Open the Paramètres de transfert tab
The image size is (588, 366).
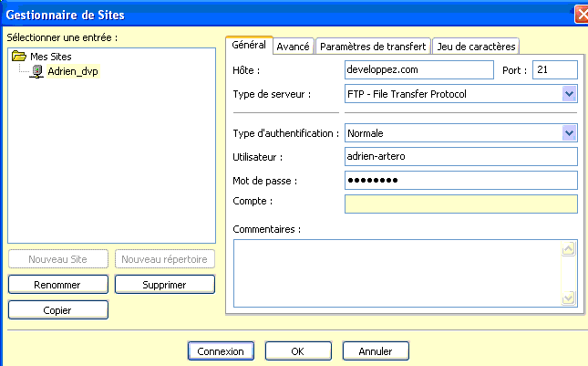374,46
